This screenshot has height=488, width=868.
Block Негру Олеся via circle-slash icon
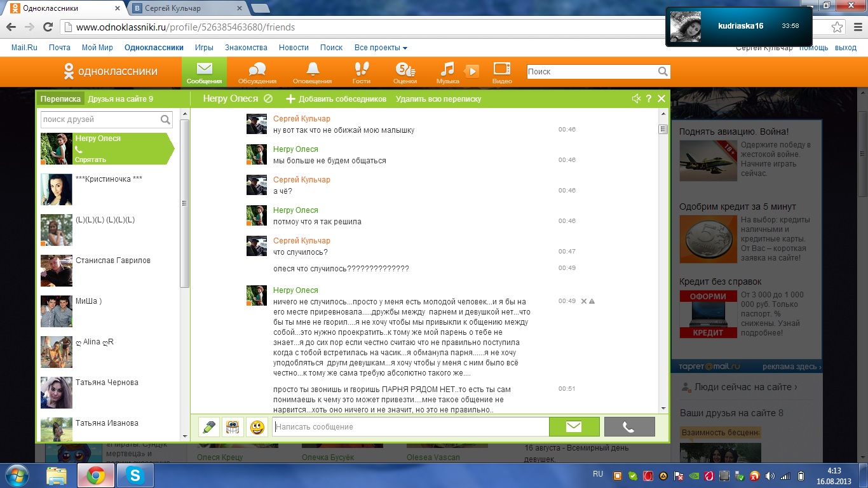tap(268, 99)
